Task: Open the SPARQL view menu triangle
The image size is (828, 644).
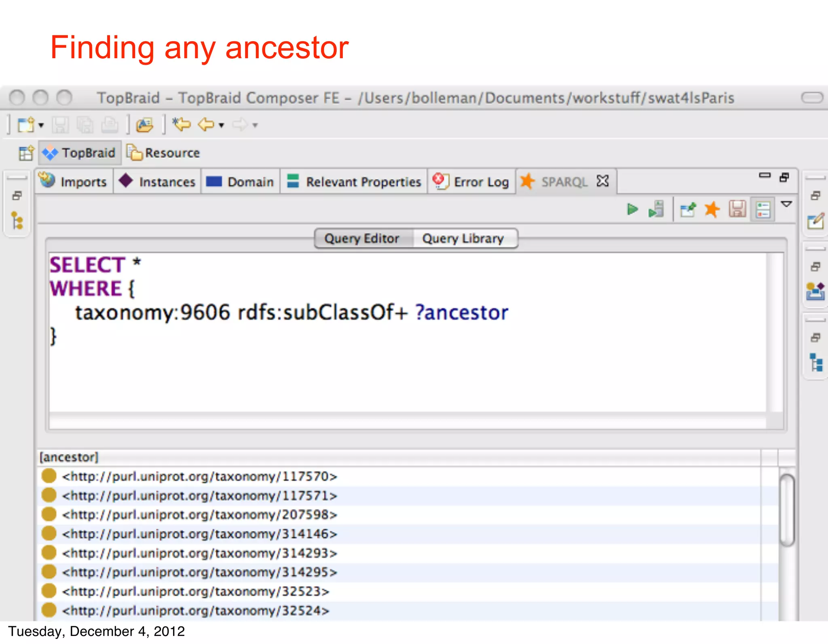Action: click(x=786, y=204)
